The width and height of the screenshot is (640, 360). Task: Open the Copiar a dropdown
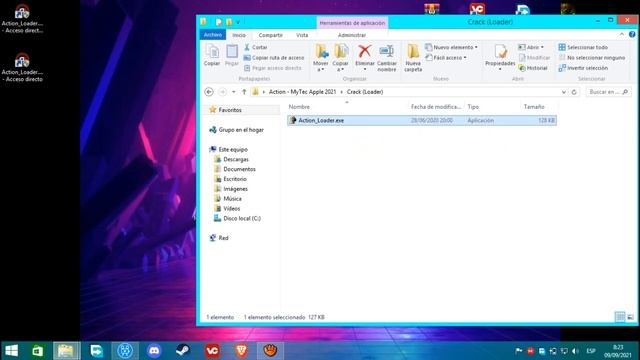(340, 58)
